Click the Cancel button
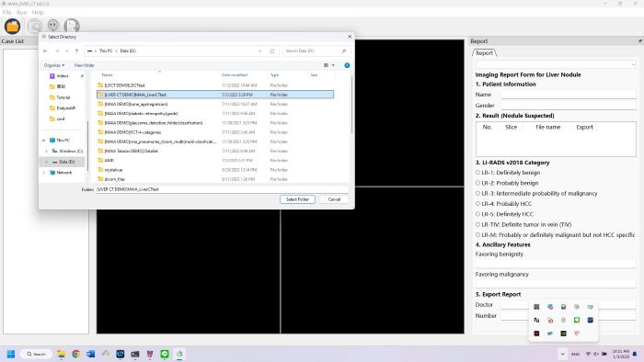 [334, 199]
